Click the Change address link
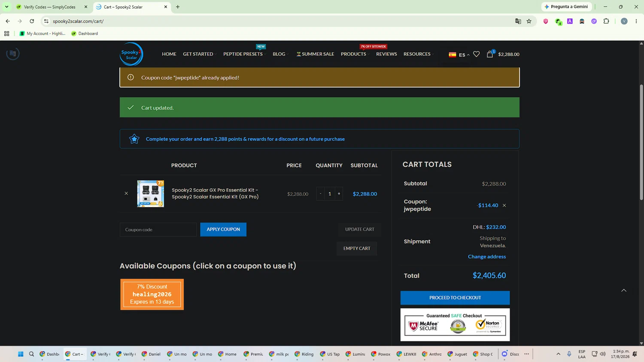This screenshot has height=362, width=644. pos(487,256)
